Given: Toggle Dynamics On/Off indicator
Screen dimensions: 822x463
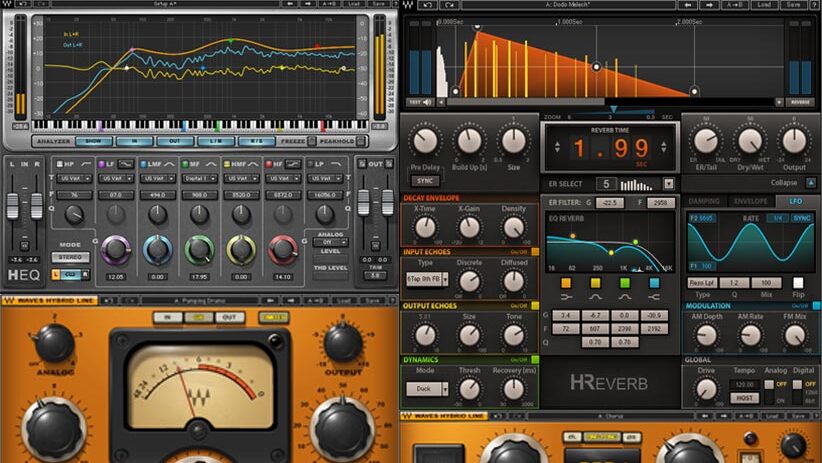Looking at the screenshot, I should click(x=535, y=360).
